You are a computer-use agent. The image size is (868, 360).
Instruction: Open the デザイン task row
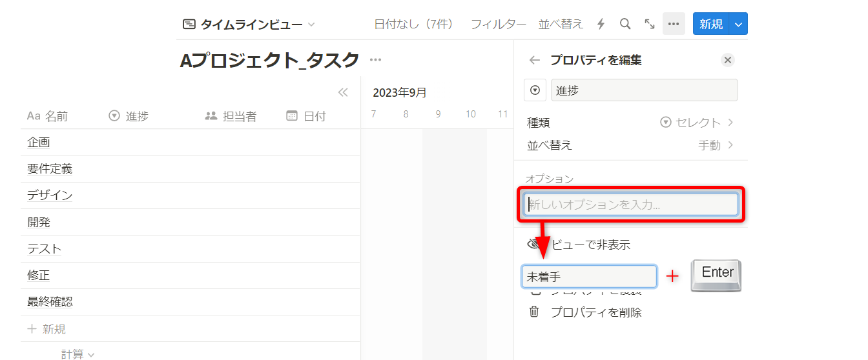(50, 195)
